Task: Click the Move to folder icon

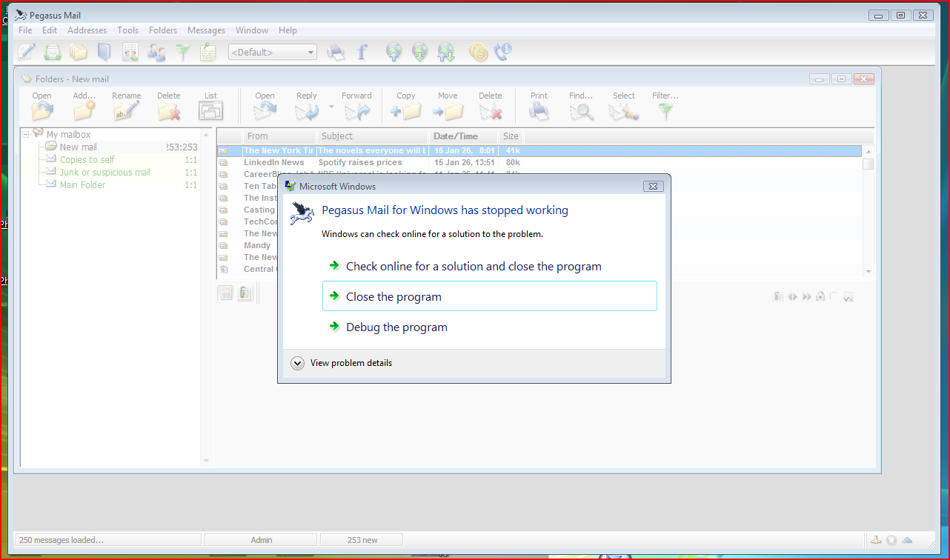Action: [x=448, y=111]
